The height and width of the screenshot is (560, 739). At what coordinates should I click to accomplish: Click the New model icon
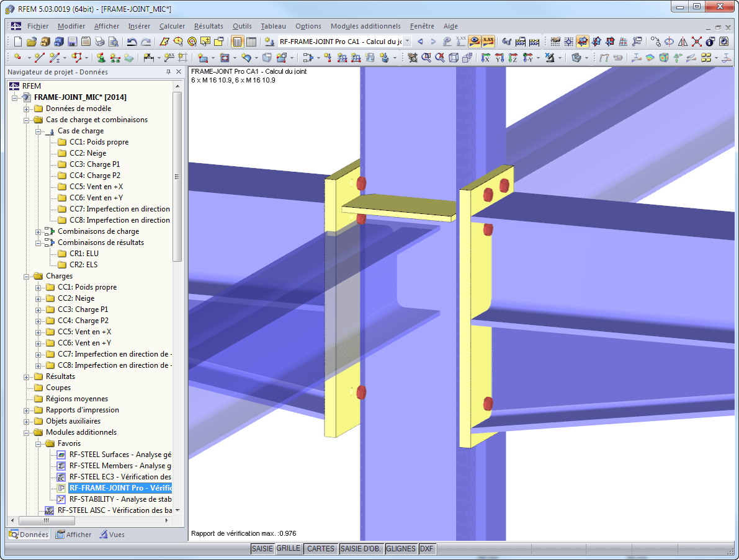(x=17, y=42)
